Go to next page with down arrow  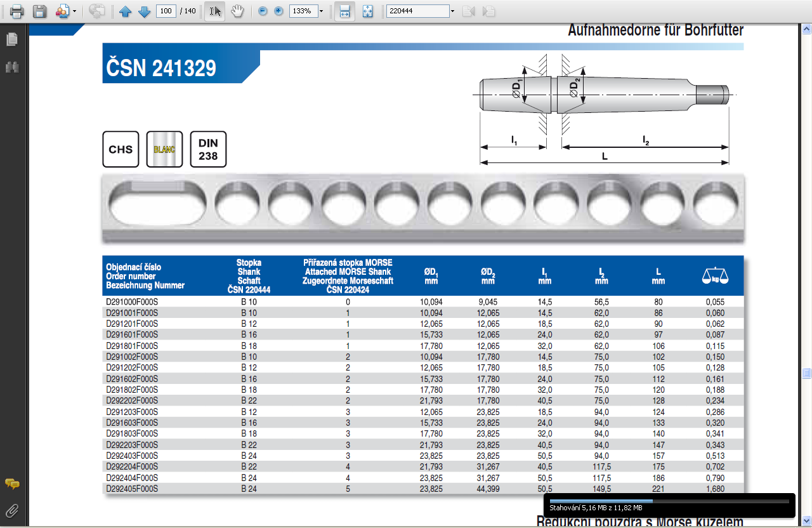click(144, 11)
